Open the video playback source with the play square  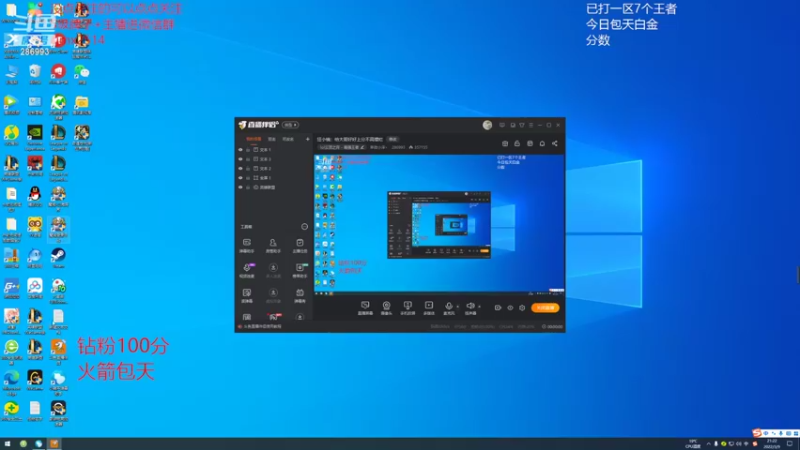point(429,308)
